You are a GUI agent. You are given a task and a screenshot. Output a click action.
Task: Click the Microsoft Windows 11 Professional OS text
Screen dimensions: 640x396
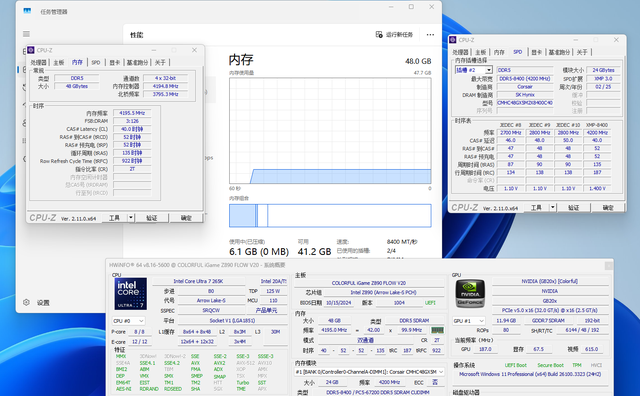[530, 374]
